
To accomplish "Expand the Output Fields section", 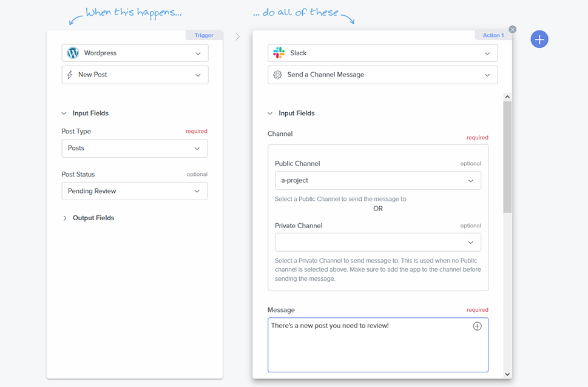I will tap(88, 218).
